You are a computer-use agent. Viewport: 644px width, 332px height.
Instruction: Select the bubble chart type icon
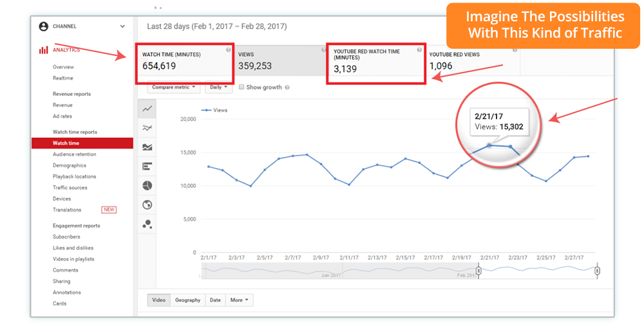point(147,224)
